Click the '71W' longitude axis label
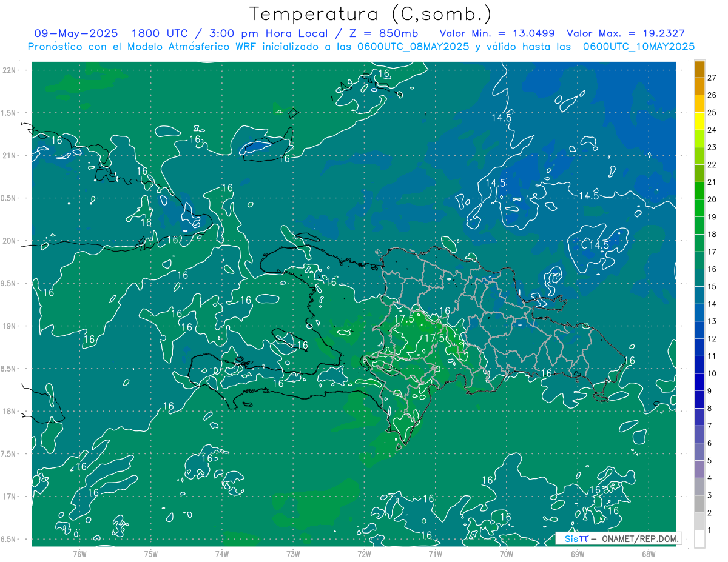This screenshot has width=728, height=562. [435, 554]
